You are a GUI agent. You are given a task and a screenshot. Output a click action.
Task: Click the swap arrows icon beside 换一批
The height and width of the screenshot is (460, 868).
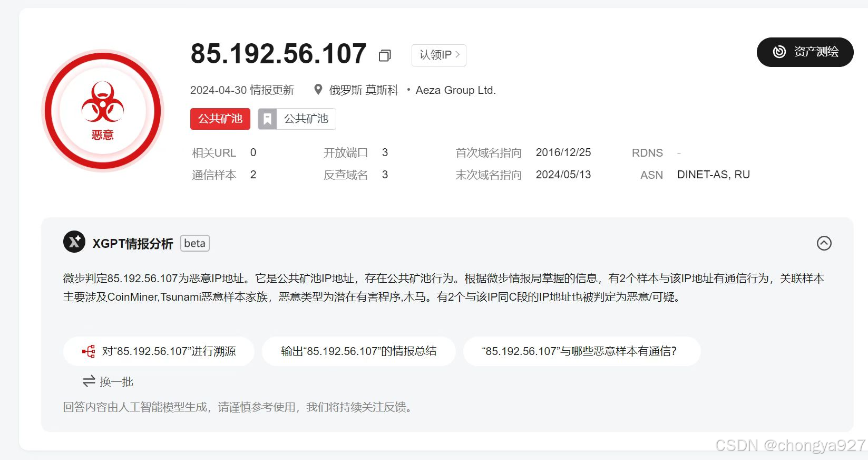coord(89,381)
